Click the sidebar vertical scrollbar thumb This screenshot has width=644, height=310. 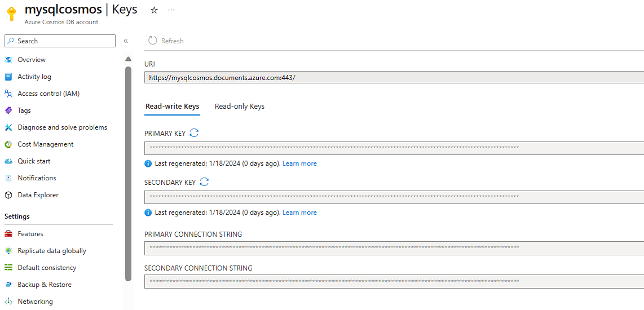(128, 173)
